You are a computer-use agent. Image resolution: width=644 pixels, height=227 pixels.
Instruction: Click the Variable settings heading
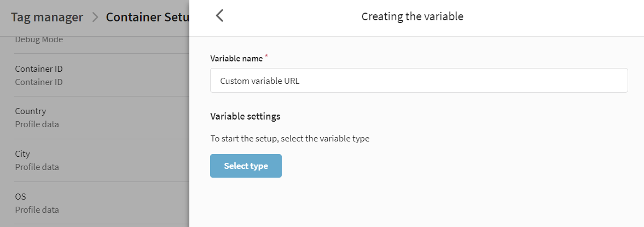tap(245, 116)
